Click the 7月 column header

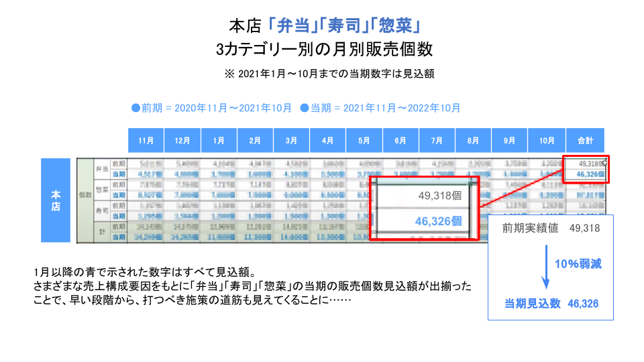pyautogui.click(x=437, y=140)
